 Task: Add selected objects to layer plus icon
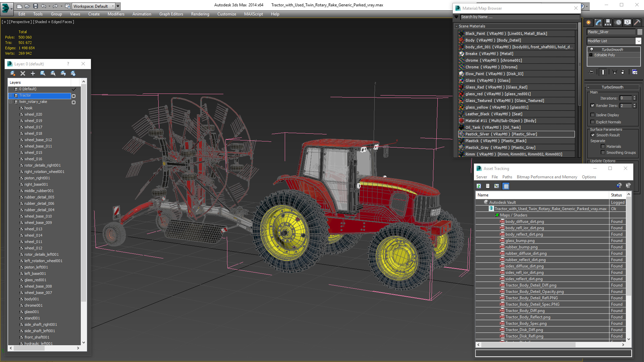point(33,73)
